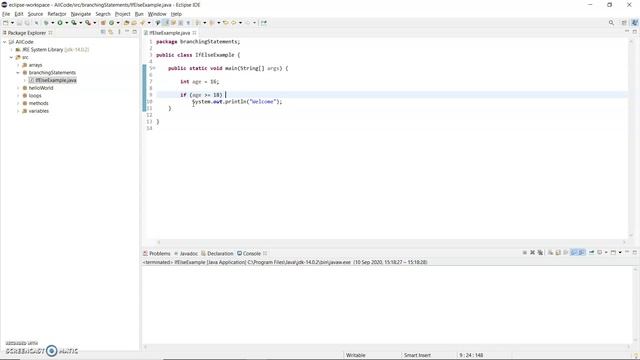
Task: Click the External Tools toolbar icon
Action: coord(88,23)
